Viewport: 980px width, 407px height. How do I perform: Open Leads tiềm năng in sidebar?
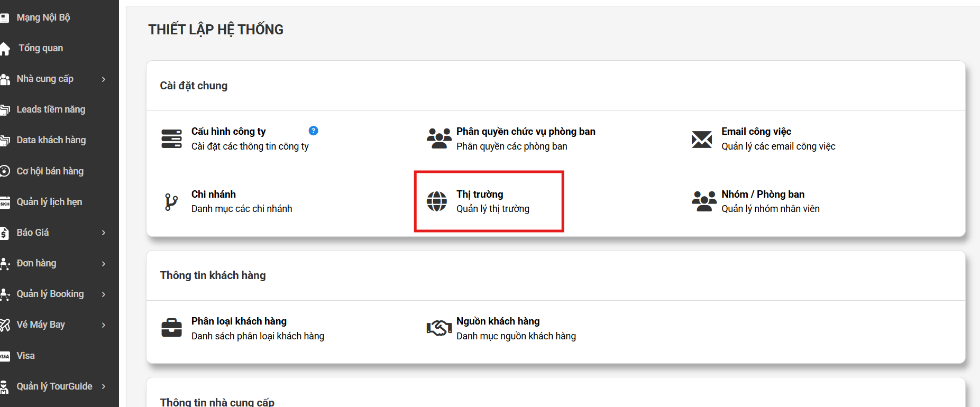coord(51,109)
